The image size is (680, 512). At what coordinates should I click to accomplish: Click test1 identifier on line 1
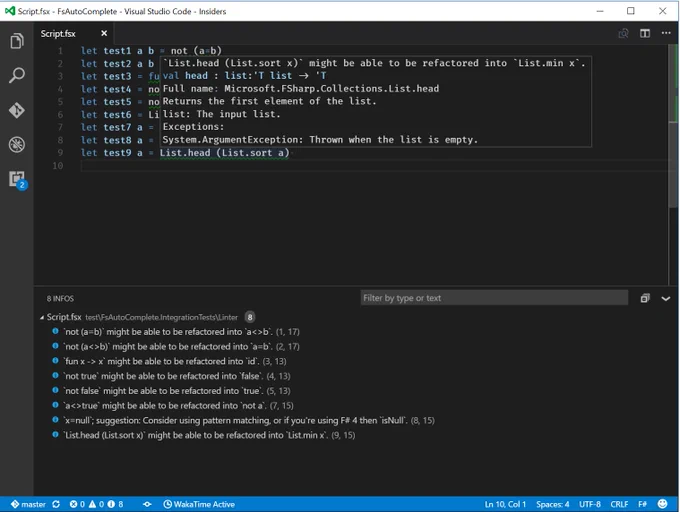[117, 51]
